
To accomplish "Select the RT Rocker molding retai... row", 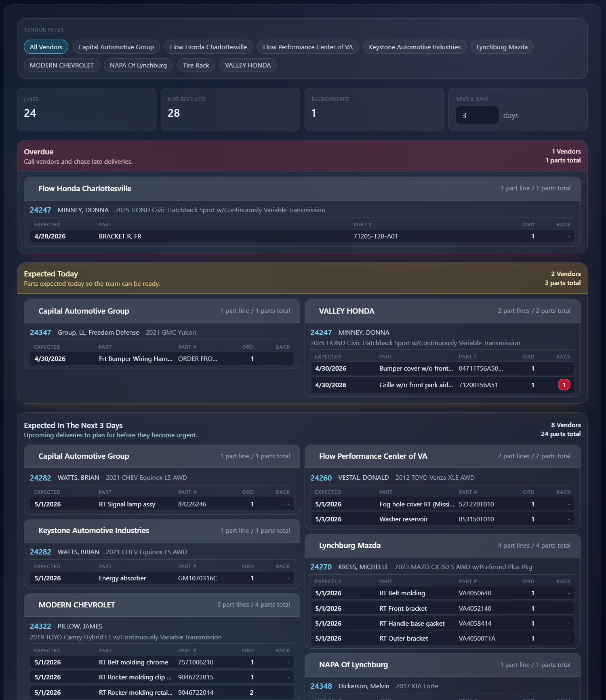I will tap(162, 692).
